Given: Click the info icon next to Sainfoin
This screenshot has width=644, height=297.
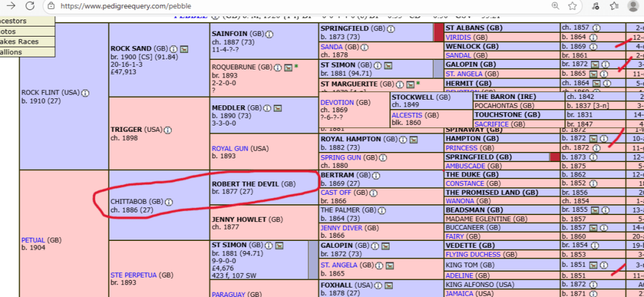Looking at the screenshot, I should click(x=269, y=33).
